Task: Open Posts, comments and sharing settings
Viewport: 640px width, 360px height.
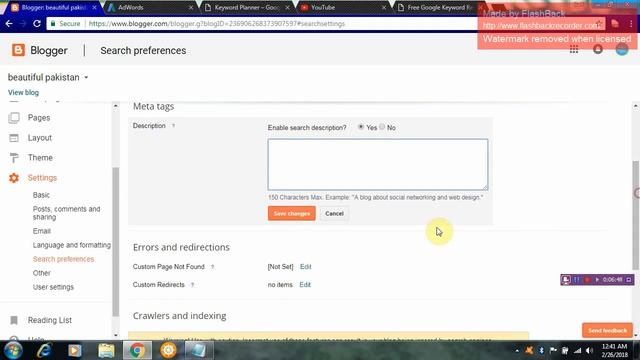Action: pos(67,213)
